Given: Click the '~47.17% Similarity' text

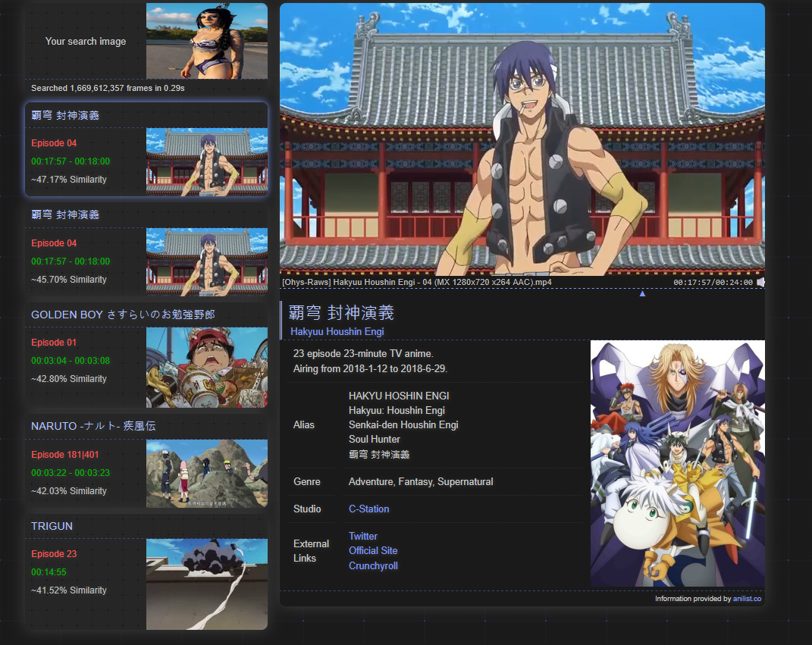Looking at the screenshot, I should pos(69,180).
